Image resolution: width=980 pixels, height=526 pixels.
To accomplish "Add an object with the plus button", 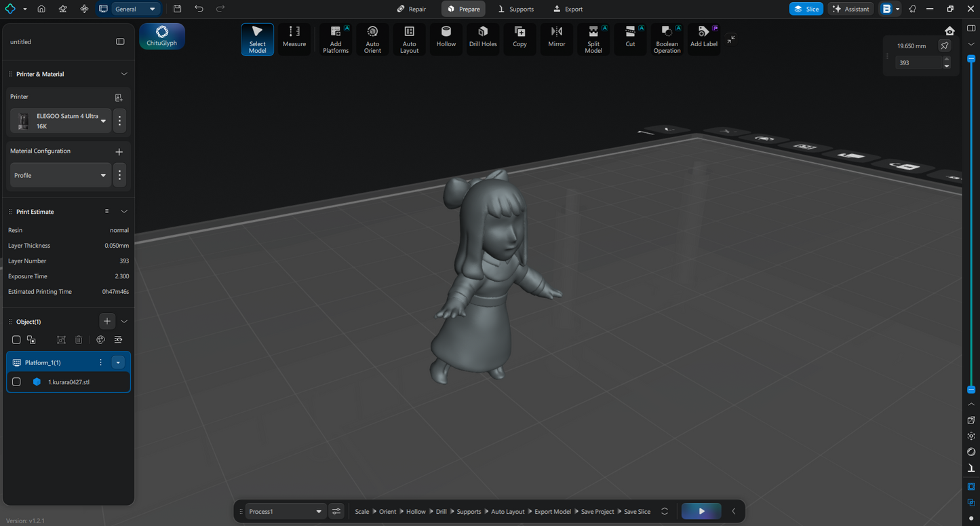I will coord(107,321).
